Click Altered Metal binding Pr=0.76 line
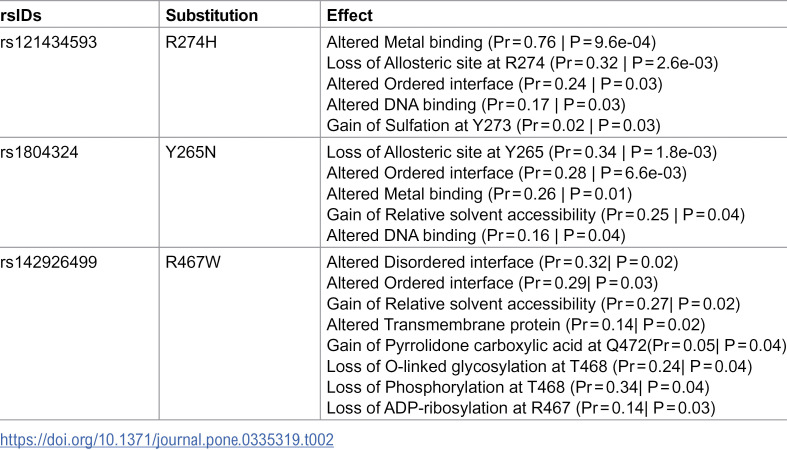The height and width of the screenshot is (450, 787). tap(491, 42)
